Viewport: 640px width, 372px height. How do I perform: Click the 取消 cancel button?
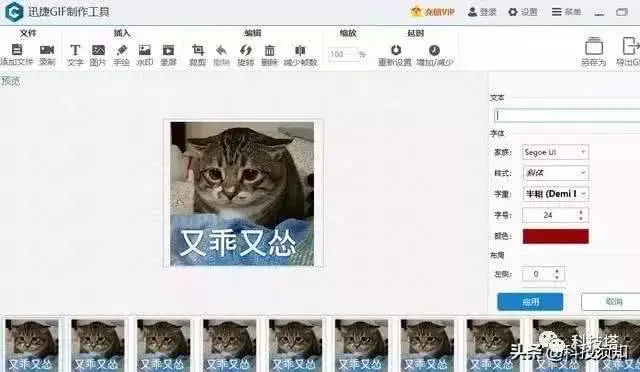pos(612,302)
